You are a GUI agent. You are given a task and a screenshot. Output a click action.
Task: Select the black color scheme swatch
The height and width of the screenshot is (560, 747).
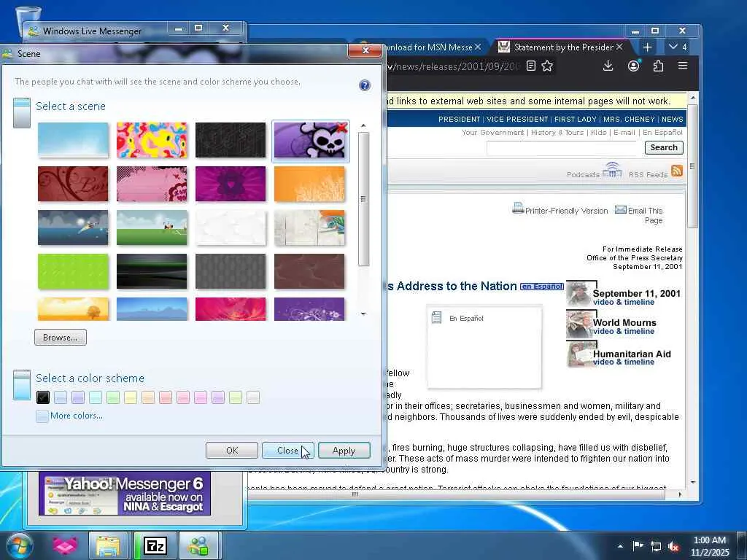tap(43, 397)
